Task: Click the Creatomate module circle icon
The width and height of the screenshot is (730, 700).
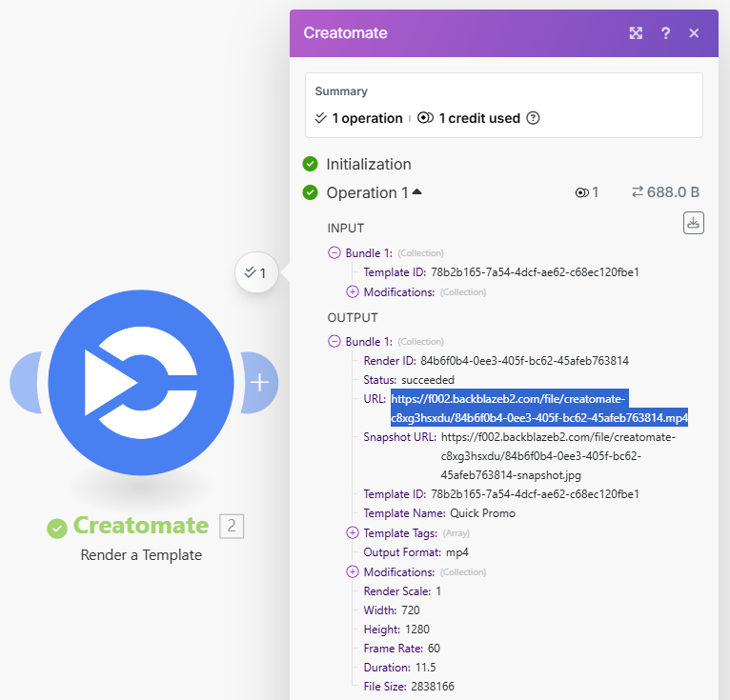Action: (x=141, y=381)
